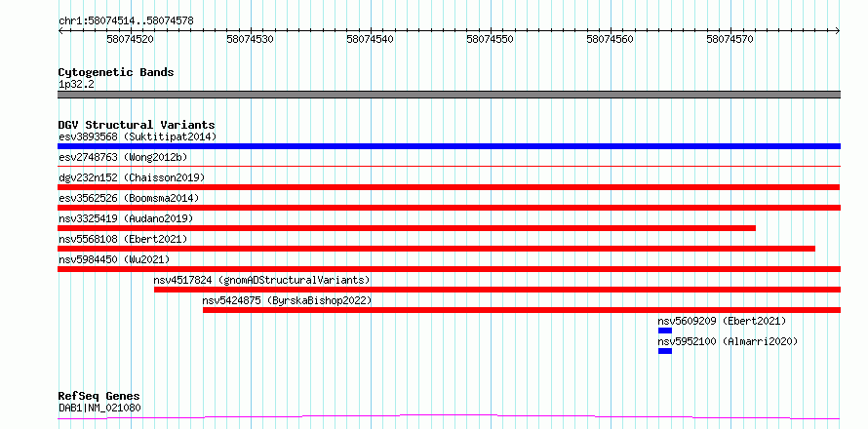Select the small blue nsv5952100 variant bar
The height and width of the screenshot is (429, 868).
665,351
